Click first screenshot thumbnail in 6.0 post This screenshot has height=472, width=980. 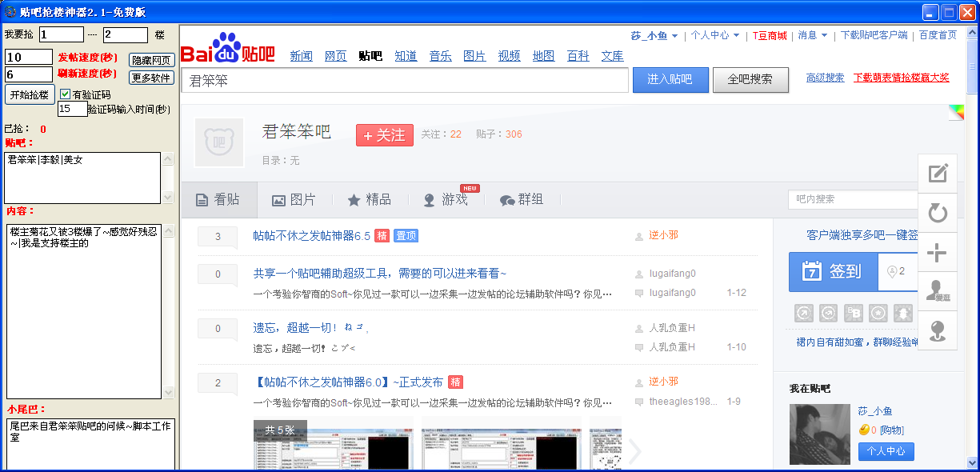[x=333, y=443]
